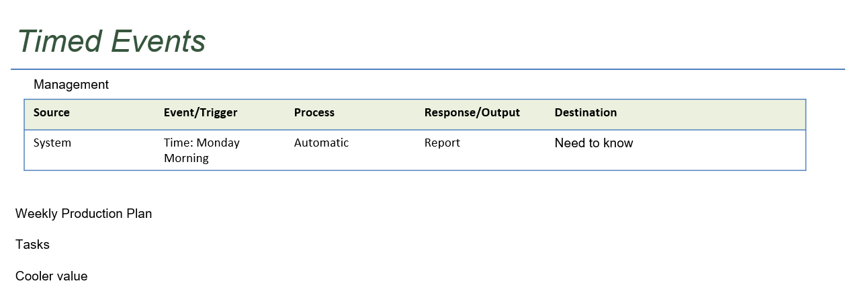Select the Automatic cell under Process
This screenshot has height=308, width=868.
point(322,143)
